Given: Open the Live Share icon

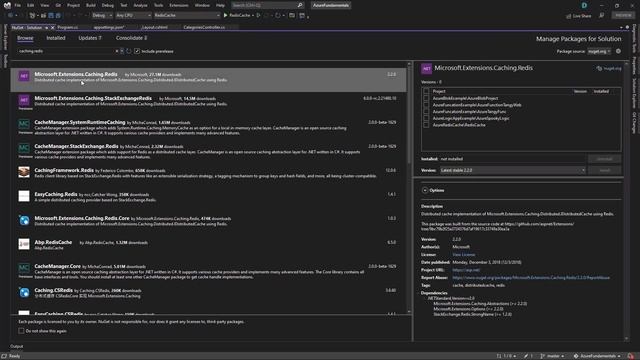Looking at the screenshot, I should [x=569, y=16].
